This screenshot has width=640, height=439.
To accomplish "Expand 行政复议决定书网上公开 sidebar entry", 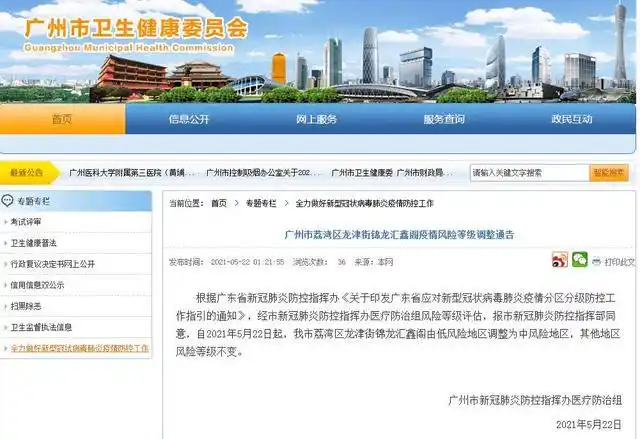I will (53, 263).
